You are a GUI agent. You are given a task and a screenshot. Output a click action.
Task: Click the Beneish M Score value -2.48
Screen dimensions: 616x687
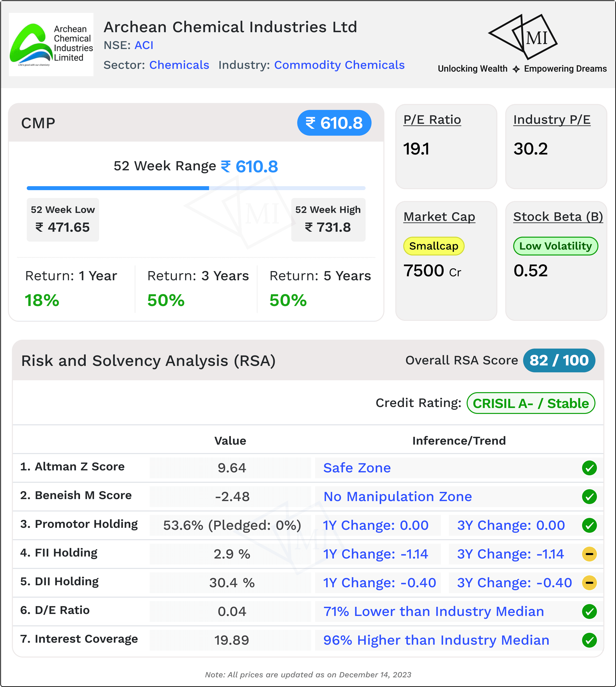pos(232,497)
